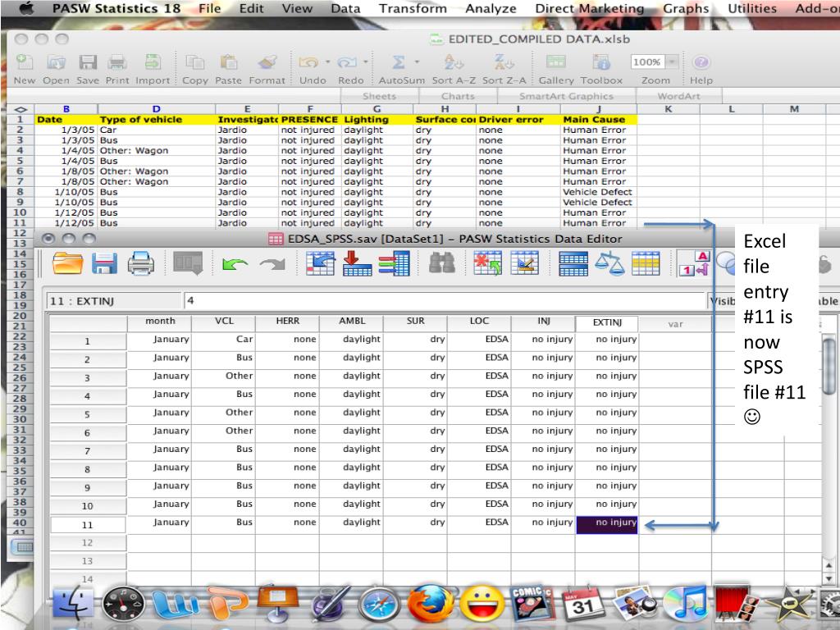Image resolution: width=840 pixels, height=630 pixels.
Task: Select the month column header in SPSS
Action: (x=160, y=322)
